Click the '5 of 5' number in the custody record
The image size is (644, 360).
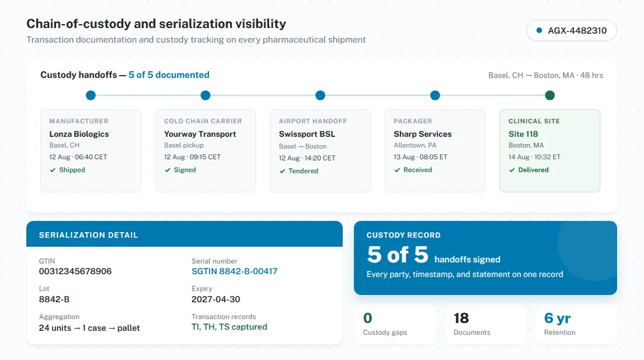pos(397,255)
